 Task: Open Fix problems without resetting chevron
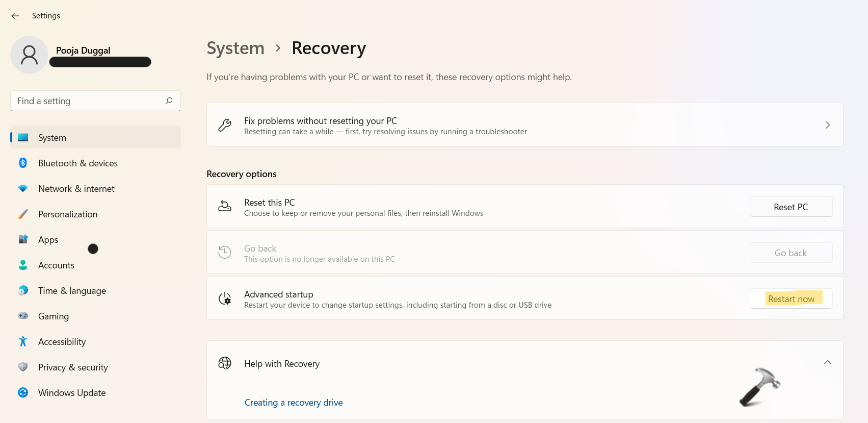tap(827, 125)
